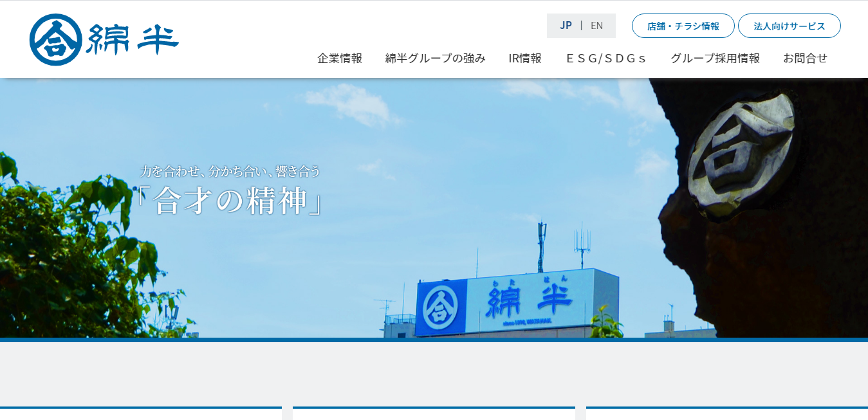Open 店舗・チラシ情報 button
The image size is (868, 420).
click(x=683, y=26)
